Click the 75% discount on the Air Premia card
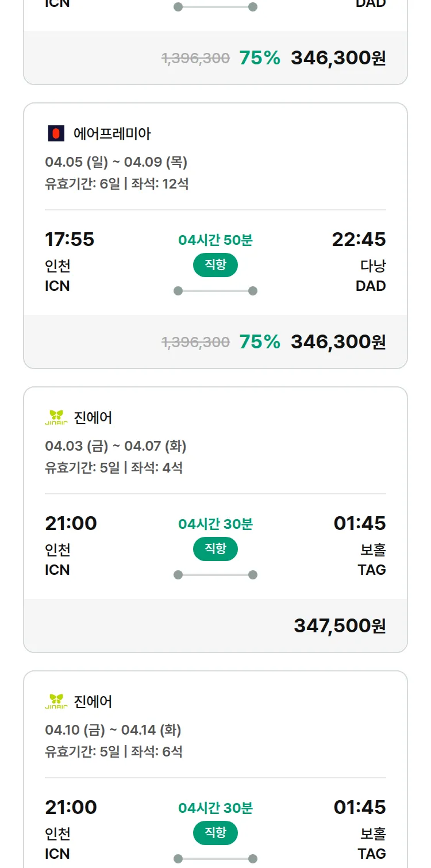 click(x=260, y=342)
